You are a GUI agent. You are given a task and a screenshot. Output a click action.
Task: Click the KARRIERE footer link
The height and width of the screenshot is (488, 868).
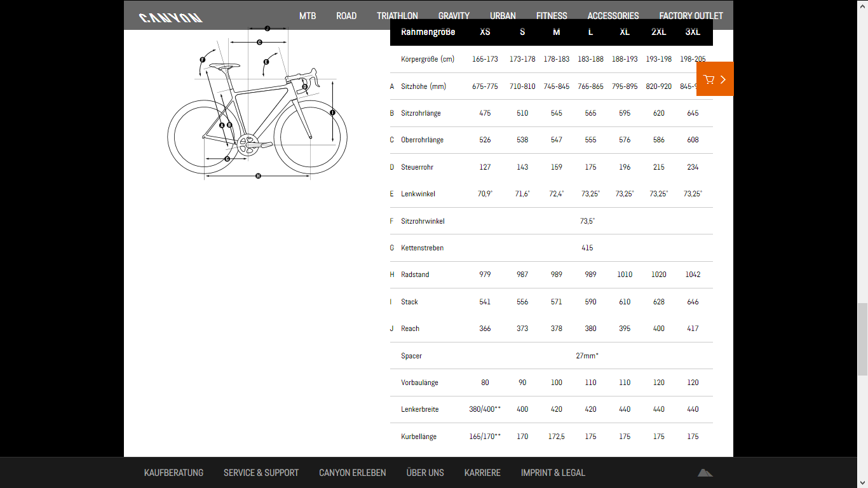point(482,473)
